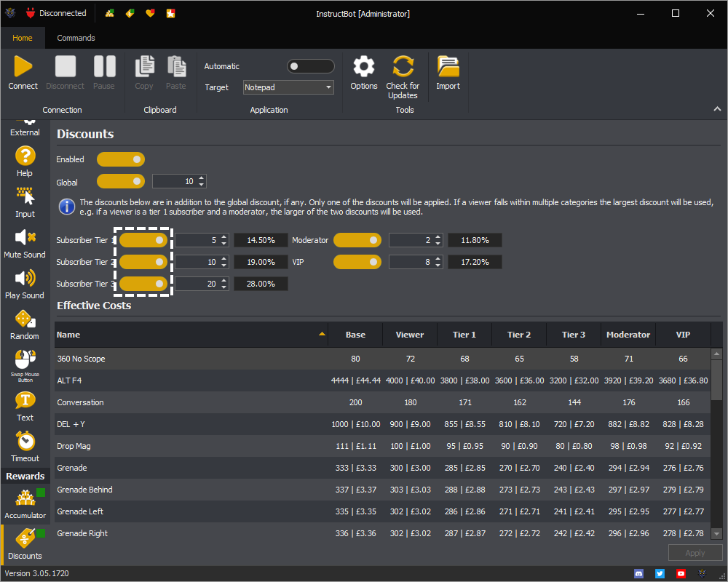Click the Pause icon in Connection group
Screen dimensions: 728x582
104,66
